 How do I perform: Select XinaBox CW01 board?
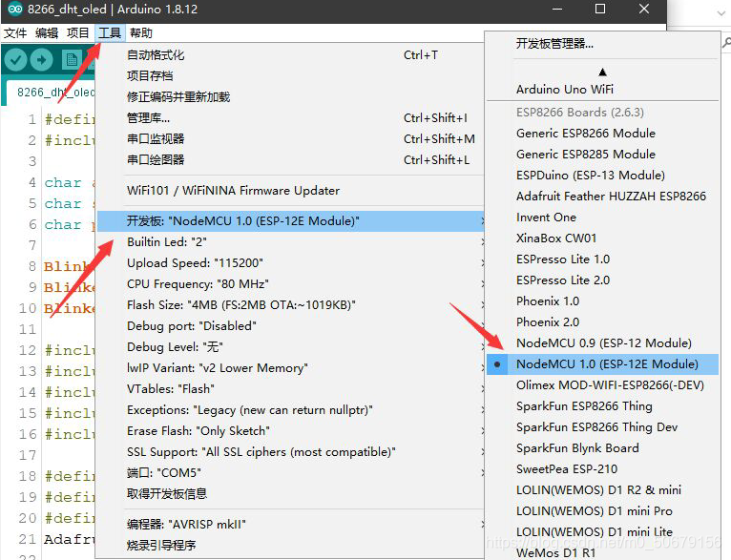point(602,239)
